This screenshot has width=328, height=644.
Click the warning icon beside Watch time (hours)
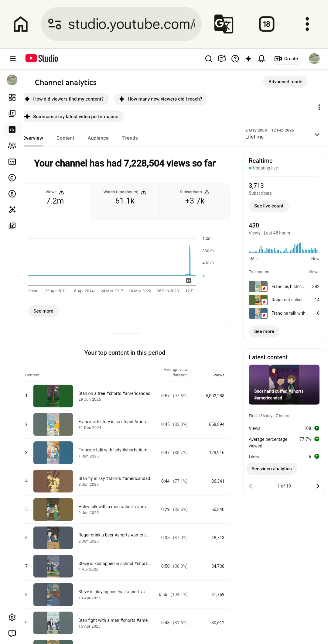tap(144, 192)
